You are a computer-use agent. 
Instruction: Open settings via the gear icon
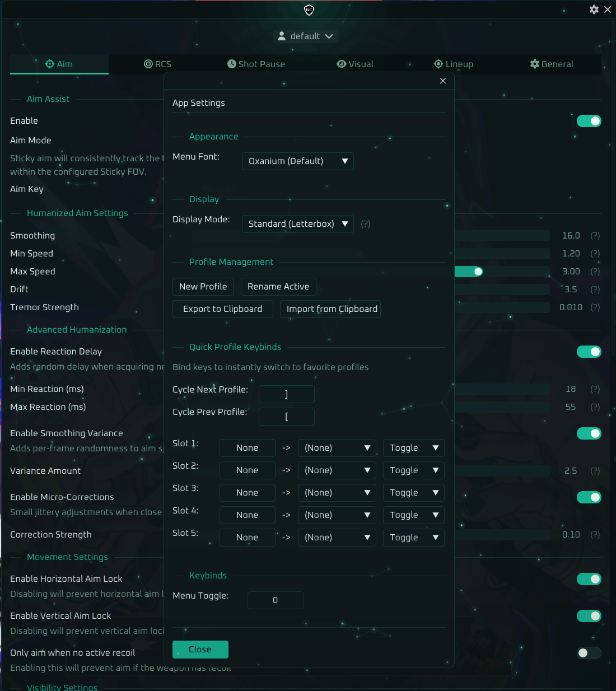click(594, 10)
